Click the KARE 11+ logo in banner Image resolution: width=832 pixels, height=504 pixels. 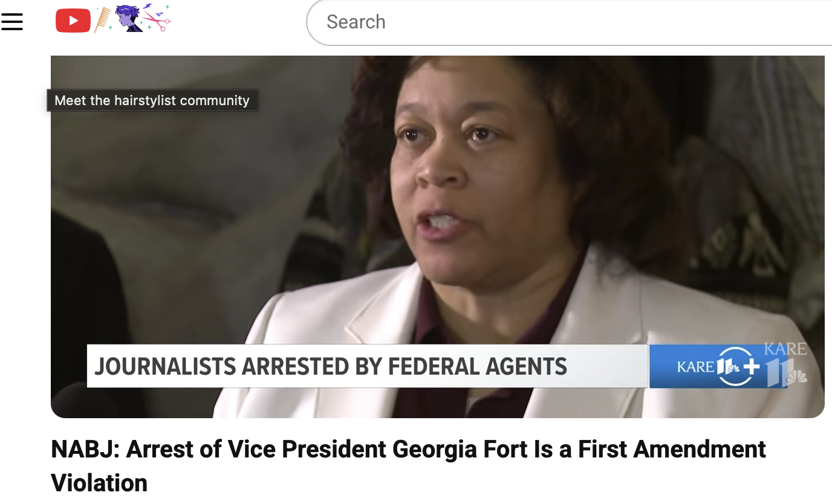click(x=718, y=366)
